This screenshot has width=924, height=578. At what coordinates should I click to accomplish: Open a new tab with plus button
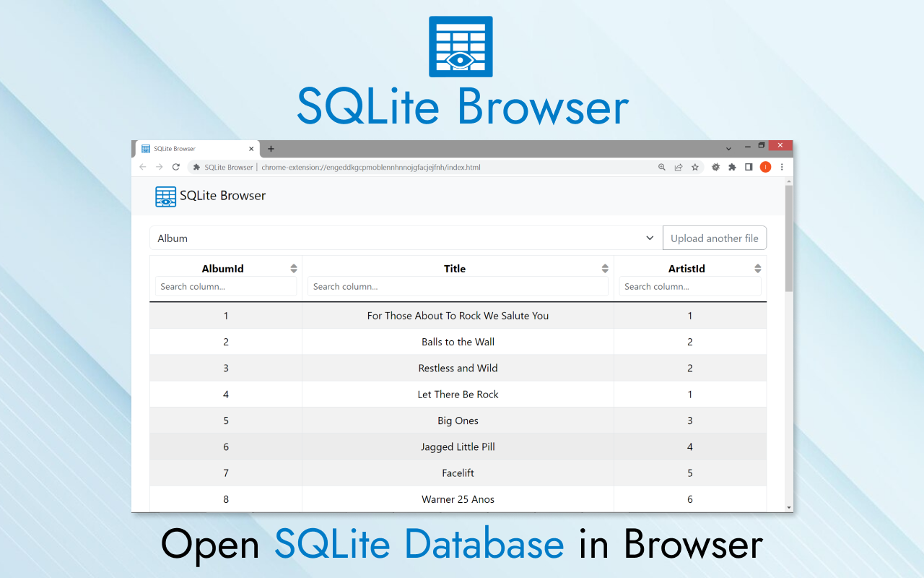point(271,149)
